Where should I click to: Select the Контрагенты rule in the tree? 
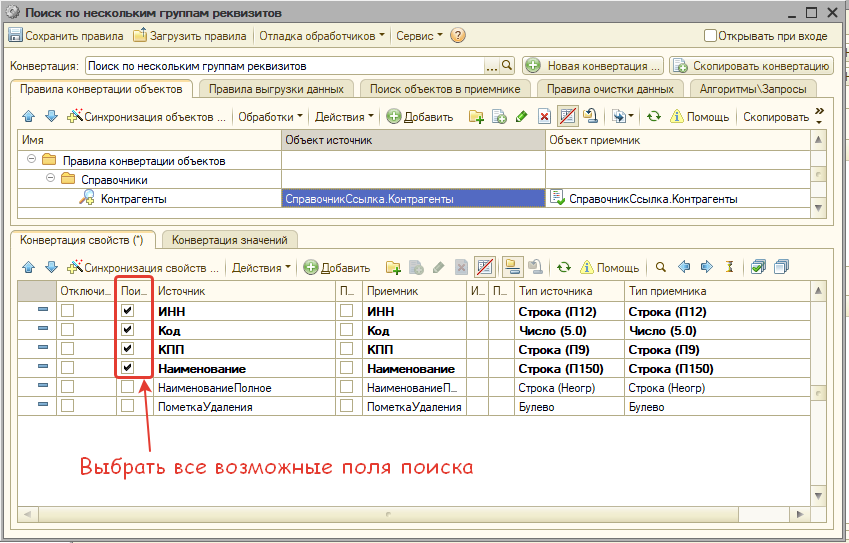[x=134, y=199]
